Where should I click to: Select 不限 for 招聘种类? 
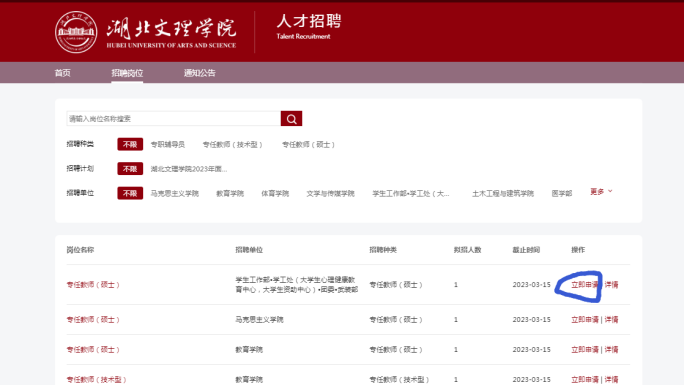coord(130,144)
